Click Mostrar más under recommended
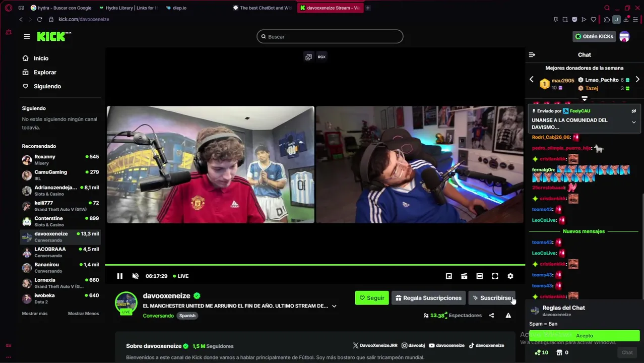 34,314
